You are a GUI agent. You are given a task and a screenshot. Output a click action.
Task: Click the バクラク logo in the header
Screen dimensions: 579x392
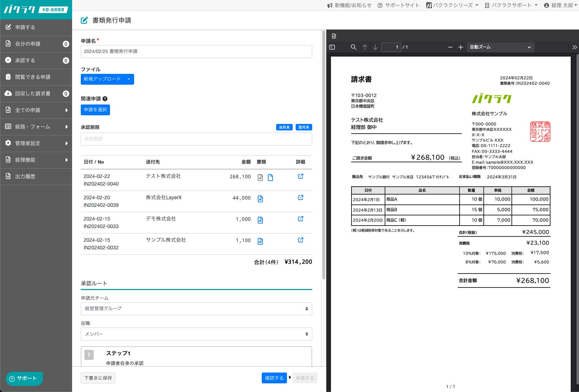(x=36, y=9)
